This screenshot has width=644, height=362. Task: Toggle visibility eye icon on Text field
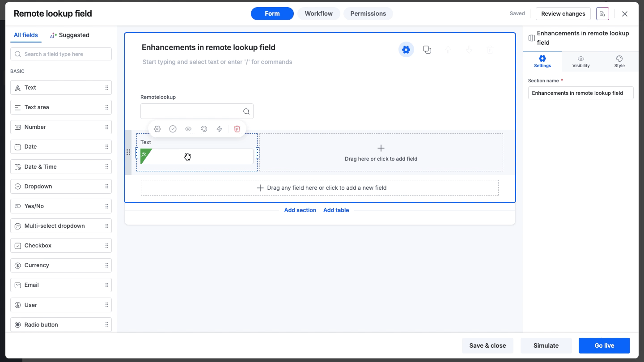(188, 129)
